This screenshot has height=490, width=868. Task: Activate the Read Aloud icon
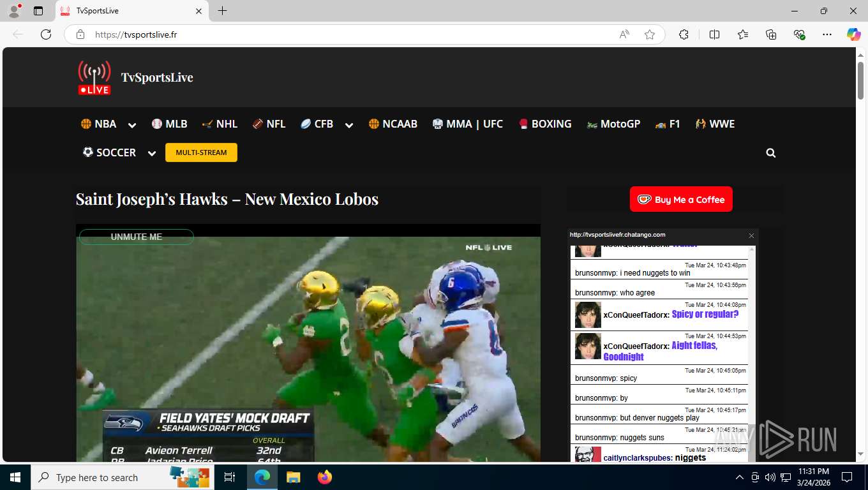tap(624, 34)
